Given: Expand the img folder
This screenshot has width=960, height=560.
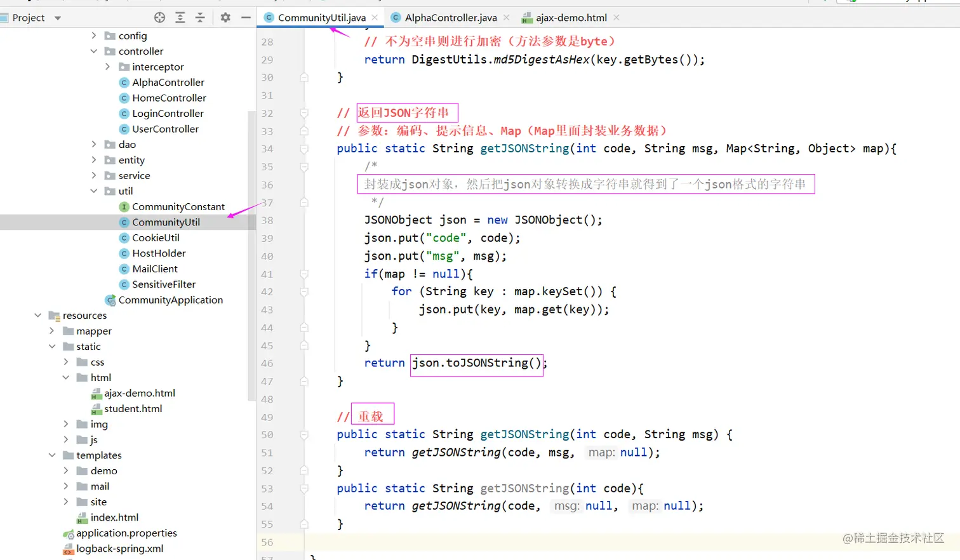Looking at the screenshot, I should click(x=66, y=423).
